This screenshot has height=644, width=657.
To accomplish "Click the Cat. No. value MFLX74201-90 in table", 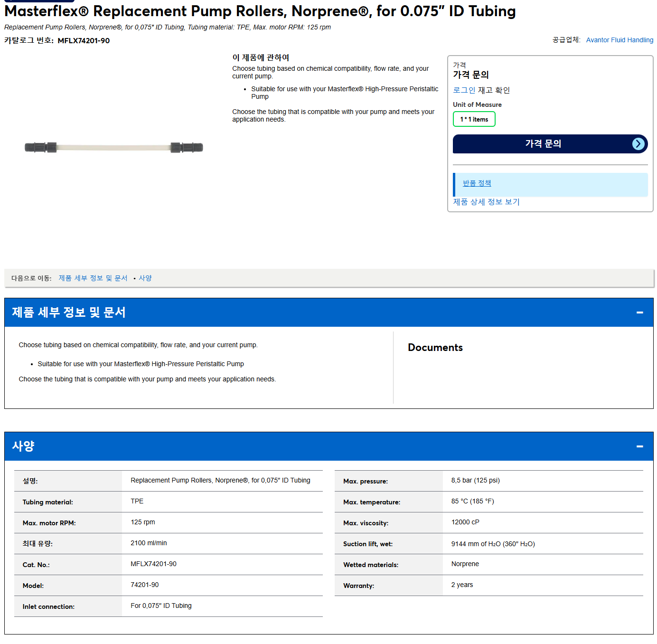I will coord(153,564).
